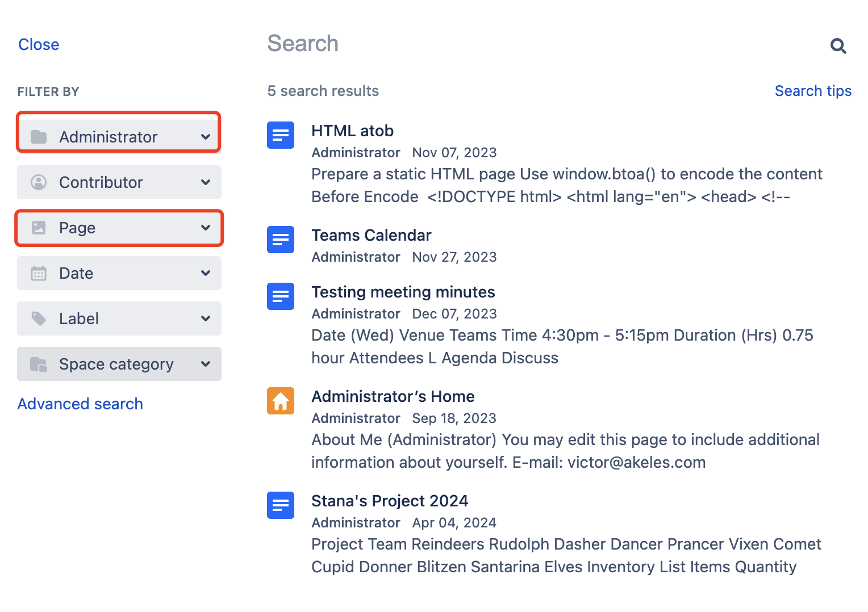
Task: Click the magnifying glass search icon
Action: point(838,45)
